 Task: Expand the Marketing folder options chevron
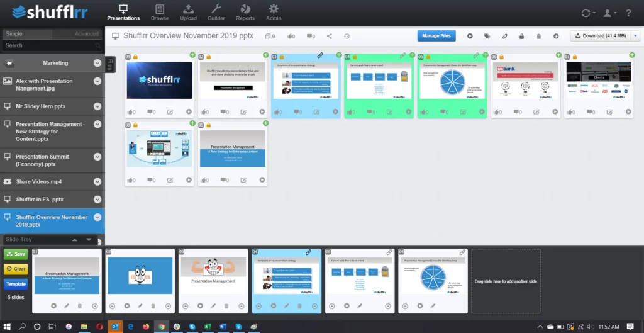pos(97,64)
